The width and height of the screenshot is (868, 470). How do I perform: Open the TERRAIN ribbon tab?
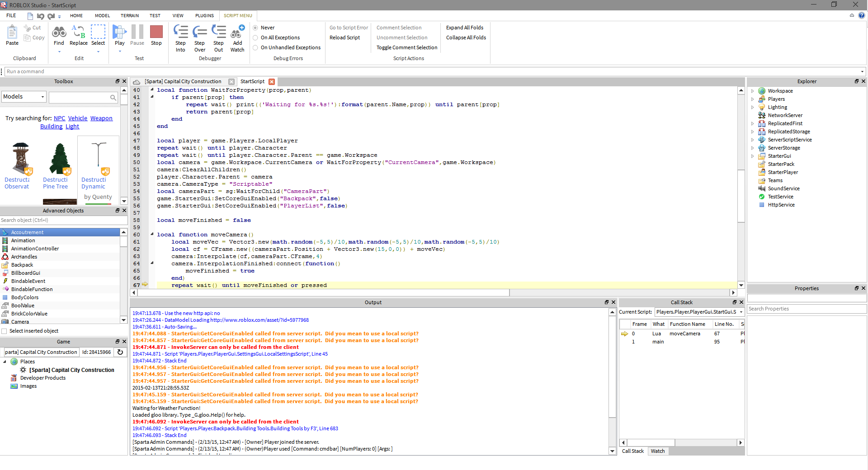(129, 15)
